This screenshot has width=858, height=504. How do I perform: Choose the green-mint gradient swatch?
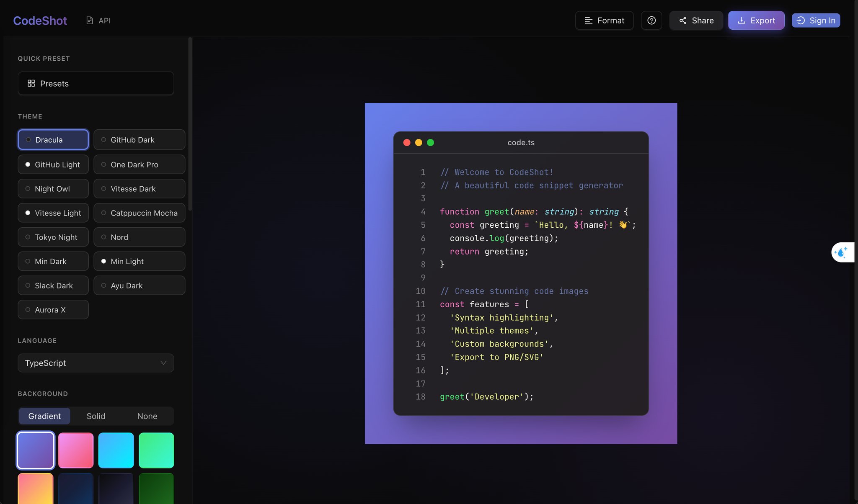pos(156,450)
